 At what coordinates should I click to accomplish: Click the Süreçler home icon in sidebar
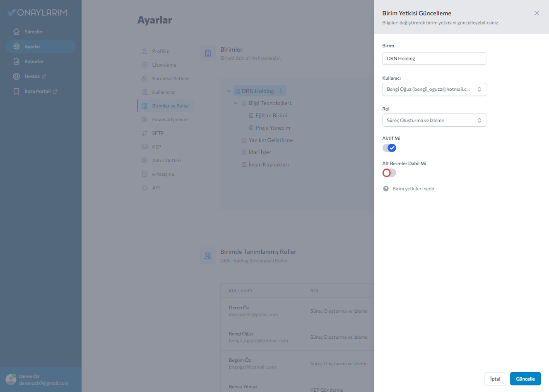click(16, 31)
